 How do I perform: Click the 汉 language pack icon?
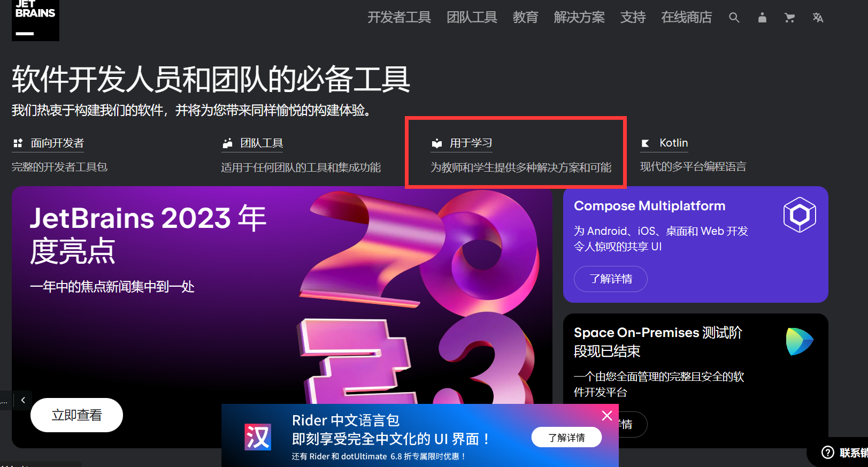[x=258, y=437]
